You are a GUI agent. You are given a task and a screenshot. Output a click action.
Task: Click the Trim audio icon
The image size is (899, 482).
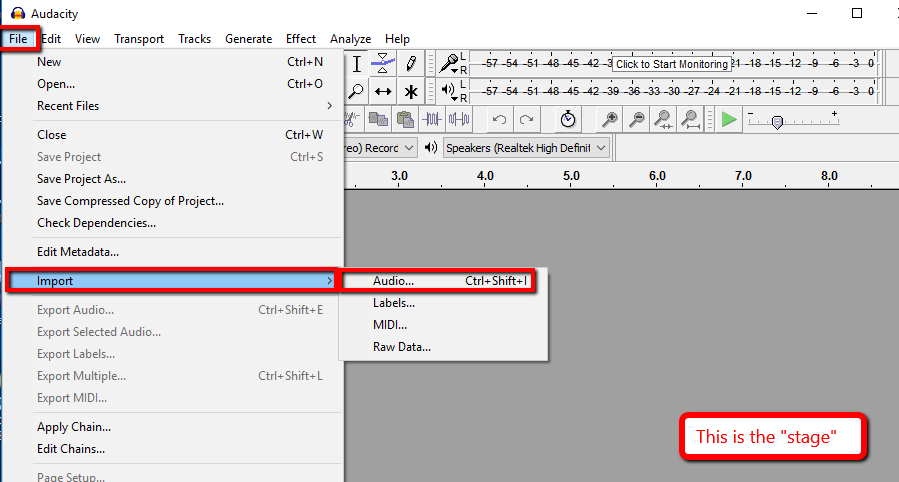pyautogui.click(x=432, y=119)
